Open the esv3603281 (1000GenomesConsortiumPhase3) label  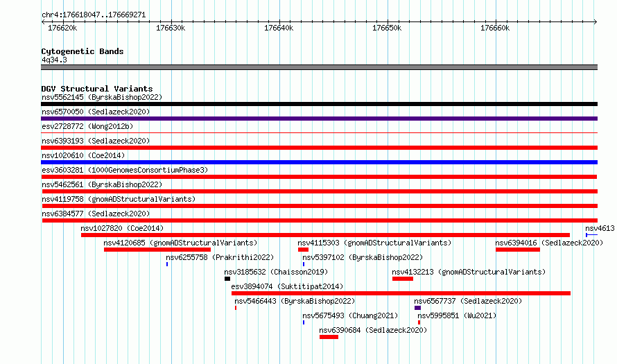[x=125, y=170]
